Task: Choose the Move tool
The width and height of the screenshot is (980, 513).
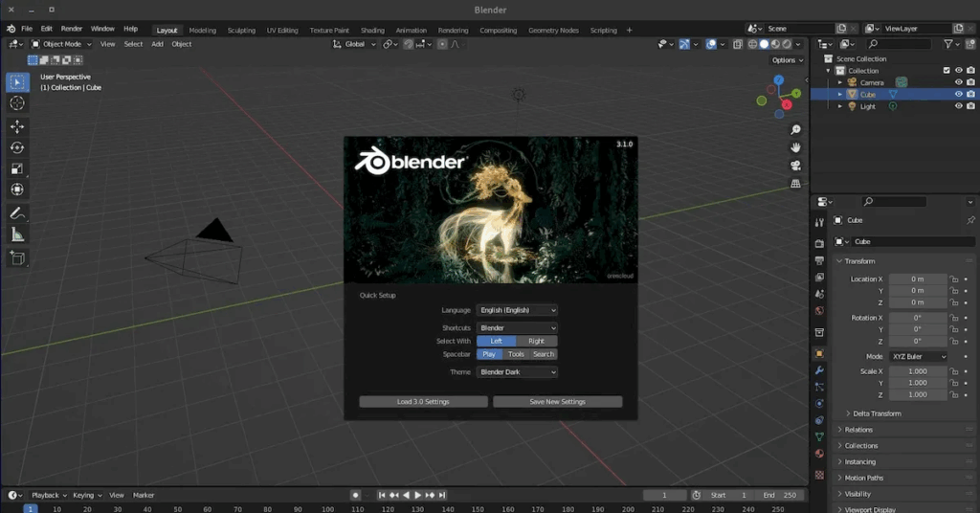Action: pyautogui.click(x=17, y=126)
